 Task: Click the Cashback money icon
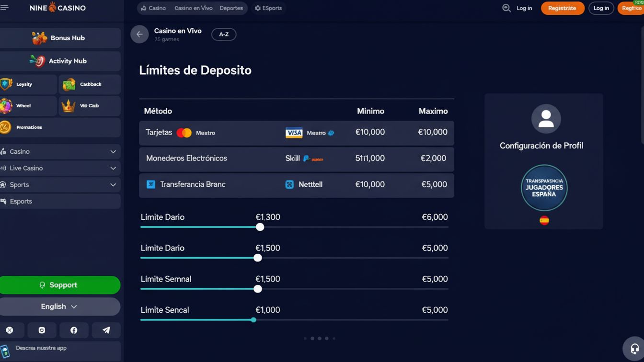(x=69, y=84)
